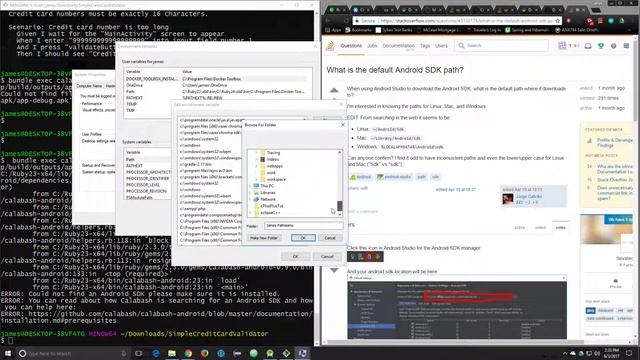Open the Documentation tab on Stack Overflow
Viewport: 640px width, 360px height.
coord(398,46)
